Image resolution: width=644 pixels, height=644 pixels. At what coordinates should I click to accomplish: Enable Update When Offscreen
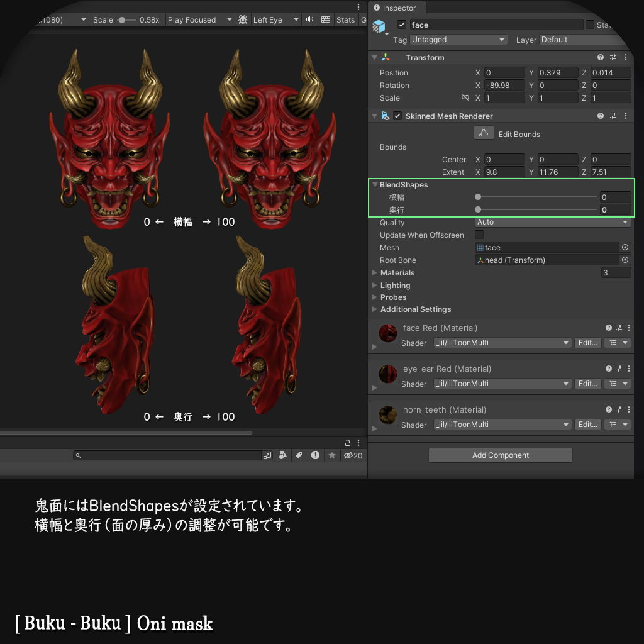478,235
